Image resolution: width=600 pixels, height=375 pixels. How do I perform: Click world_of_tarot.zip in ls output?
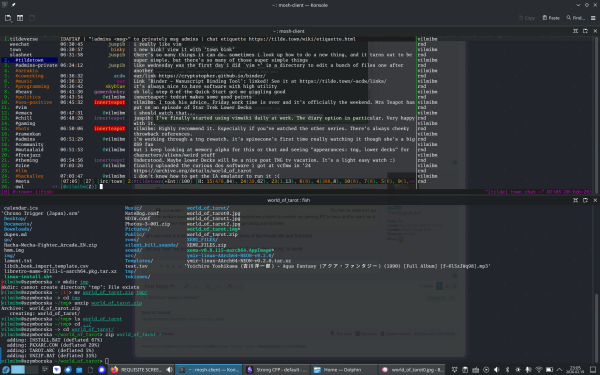[x=212, y=234]
